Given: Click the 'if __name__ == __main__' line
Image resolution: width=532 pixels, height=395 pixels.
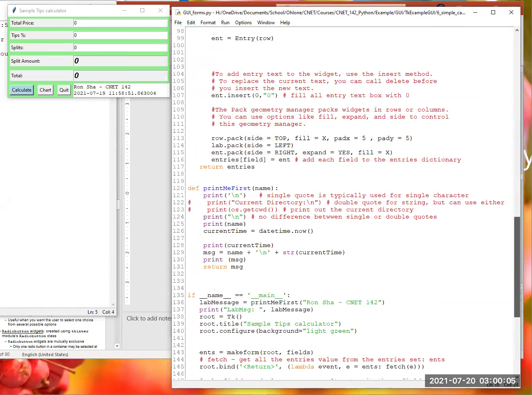Looking at the screenshot, I should coord(239,295).
